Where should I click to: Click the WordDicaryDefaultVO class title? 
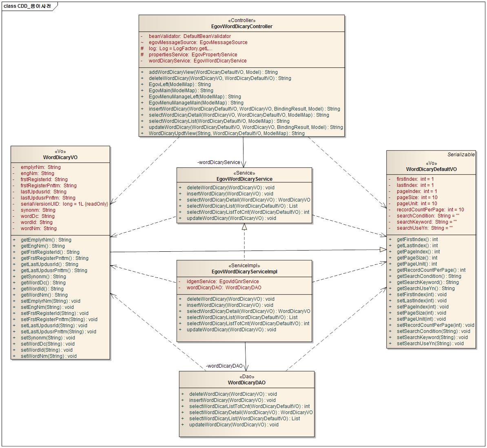point(431,169)
